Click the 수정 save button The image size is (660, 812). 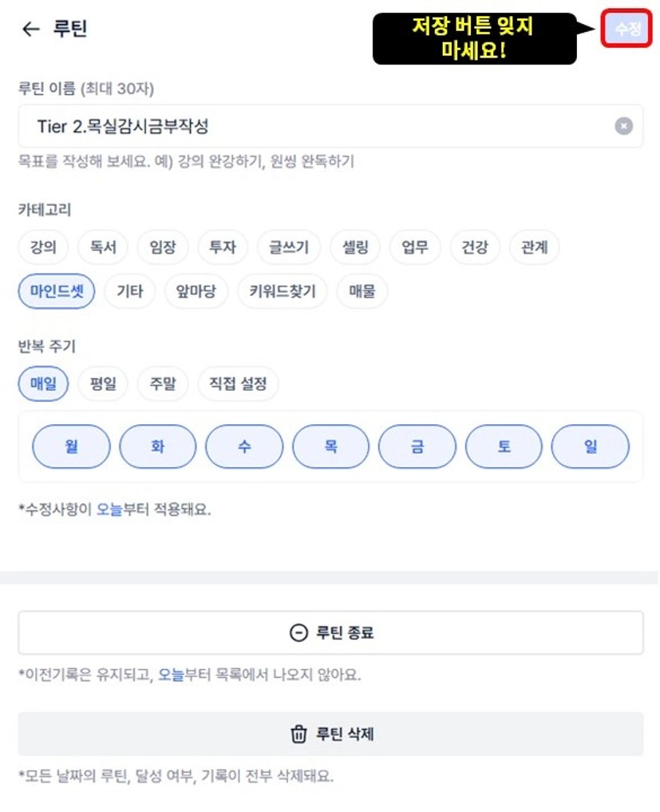click(x=626, y=29)
